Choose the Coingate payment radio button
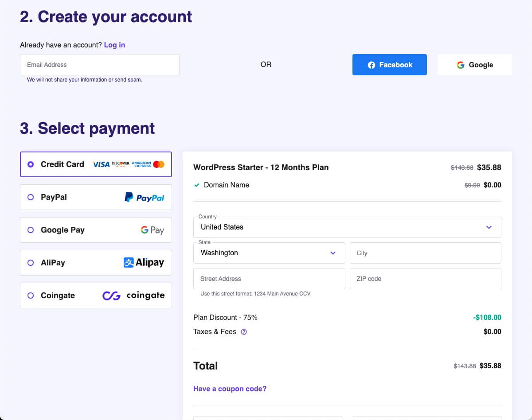The width and height of the screenshot is (532, 420). point(31,296)
